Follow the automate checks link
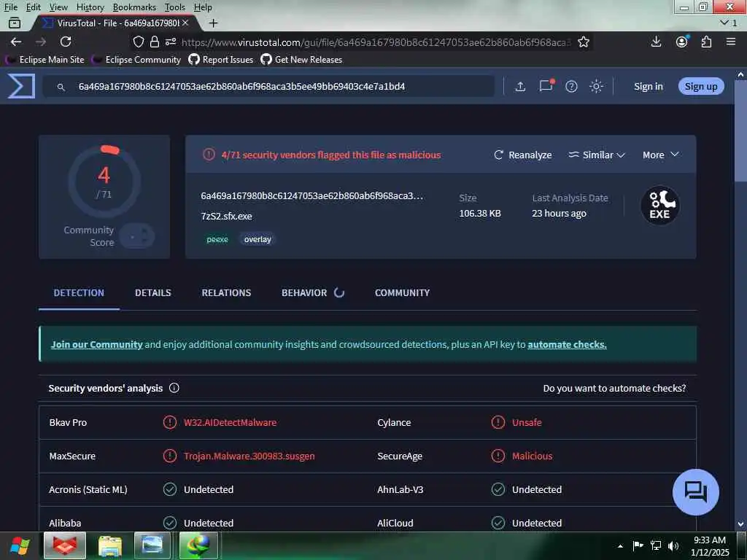 click(567, 344)
